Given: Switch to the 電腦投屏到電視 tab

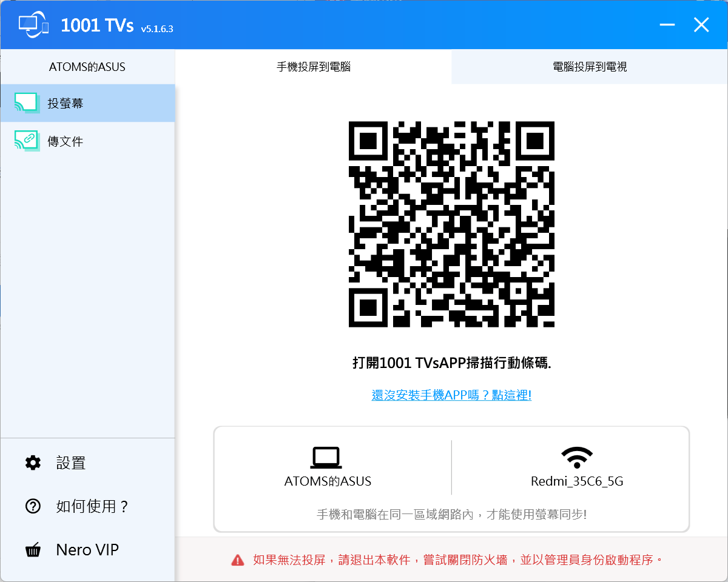Looking at the screenshot, I should [590, 67].
